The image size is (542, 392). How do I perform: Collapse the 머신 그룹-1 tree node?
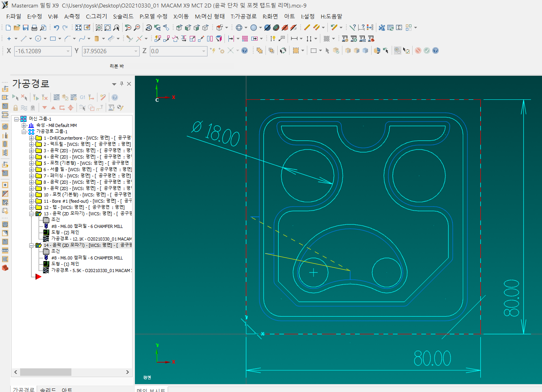17,119
